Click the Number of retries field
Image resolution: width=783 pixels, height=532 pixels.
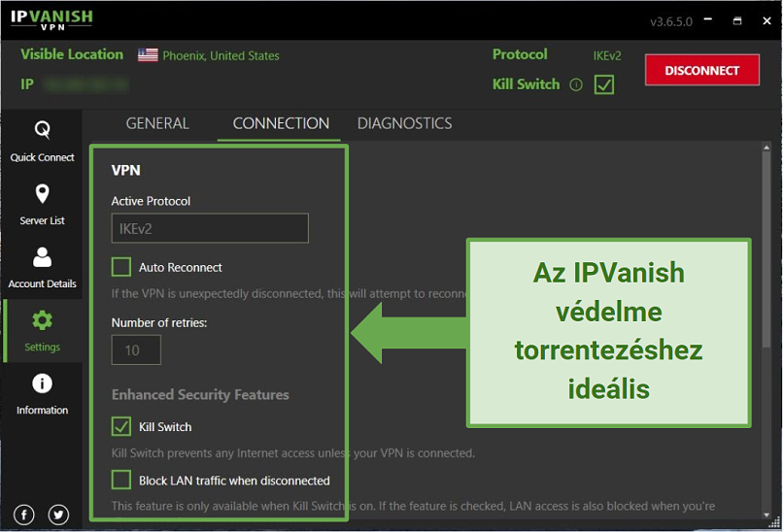136,349
